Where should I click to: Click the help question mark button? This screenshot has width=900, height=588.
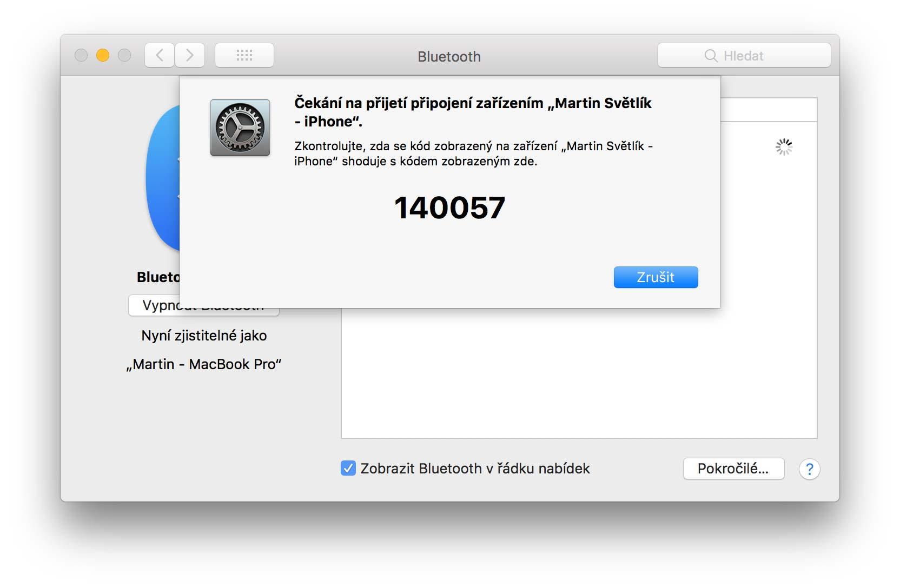809,469
